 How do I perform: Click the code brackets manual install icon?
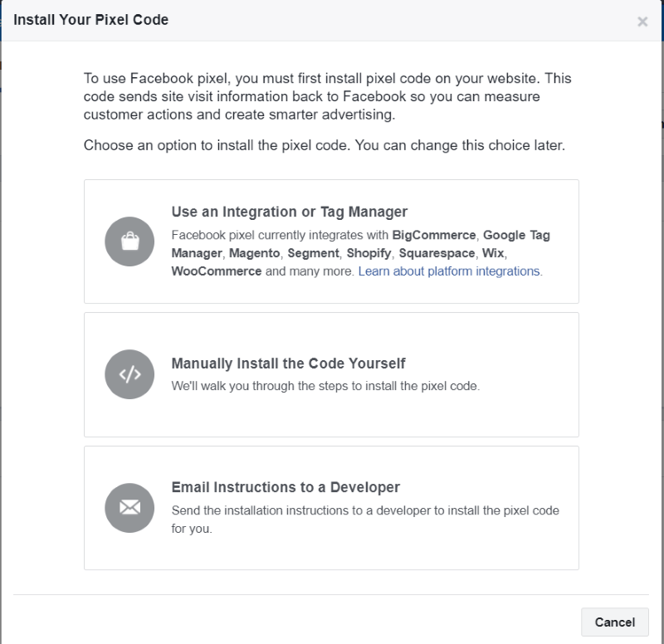click(x=129, y=374)
